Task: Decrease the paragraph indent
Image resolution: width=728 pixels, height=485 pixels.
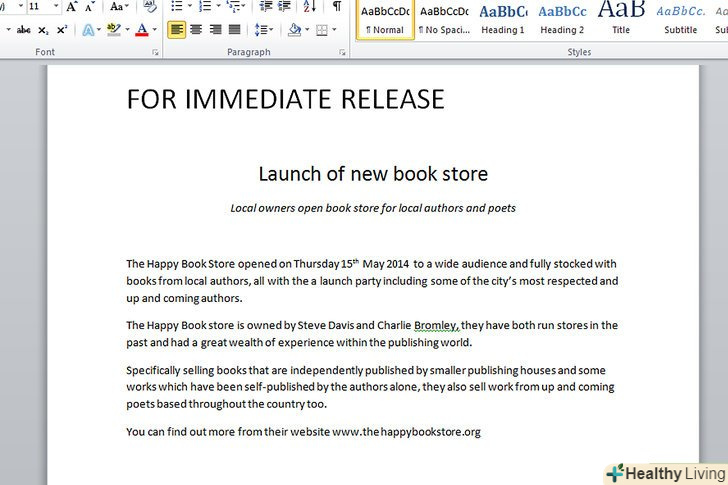Action: [x=266, y=6]
